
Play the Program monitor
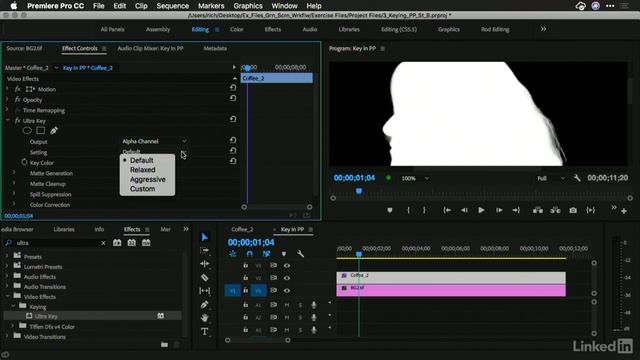coord(481,210)
